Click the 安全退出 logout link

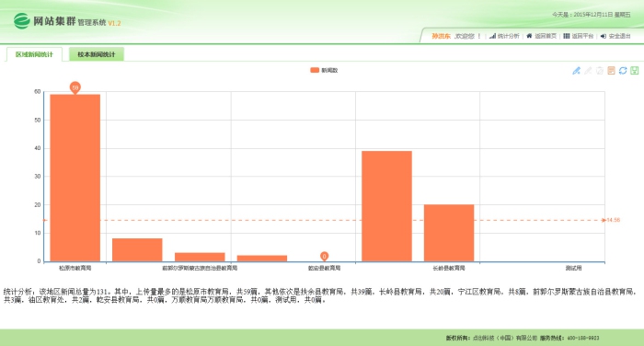click(x=620, y=36)
